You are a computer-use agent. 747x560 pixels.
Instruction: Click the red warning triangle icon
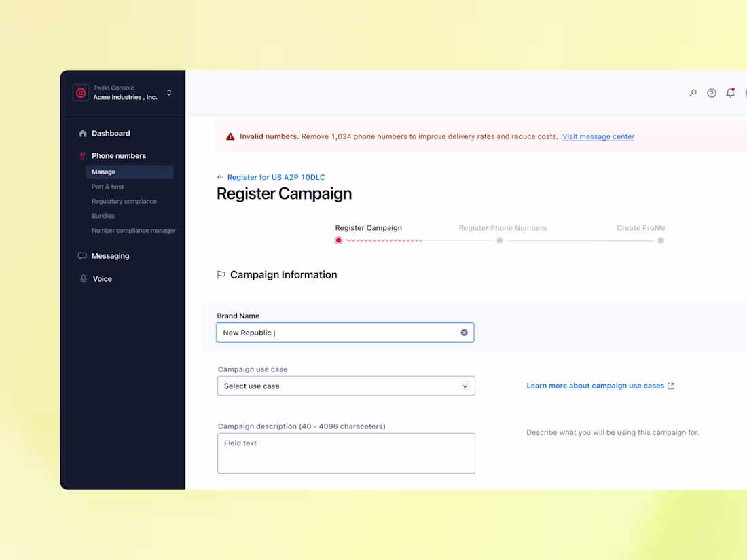pos(231,136)
